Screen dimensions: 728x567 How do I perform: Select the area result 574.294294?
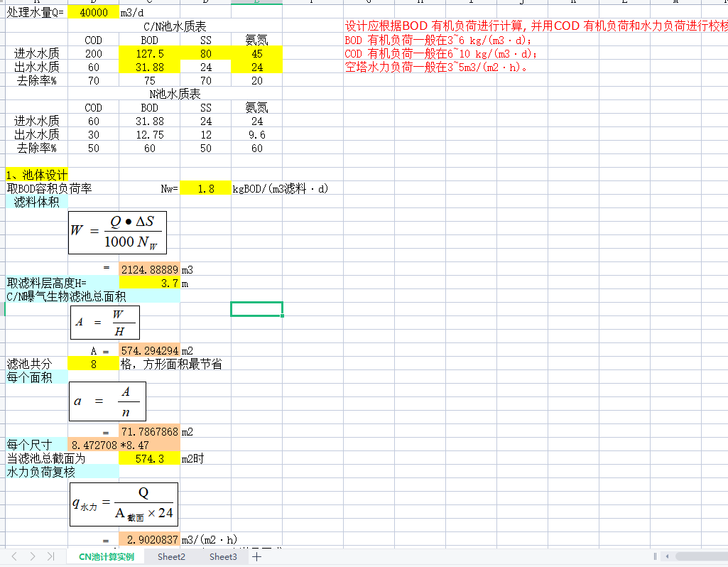pos(149,350)
